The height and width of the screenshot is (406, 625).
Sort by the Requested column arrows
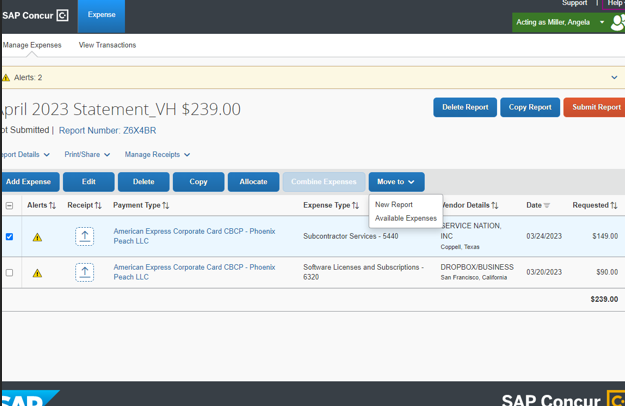(614, 206)
